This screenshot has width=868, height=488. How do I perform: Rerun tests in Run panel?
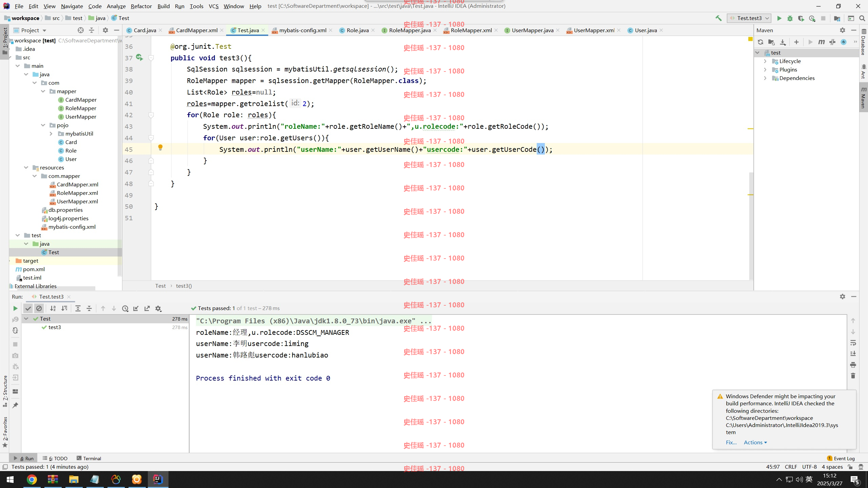[x=15, y=308]
